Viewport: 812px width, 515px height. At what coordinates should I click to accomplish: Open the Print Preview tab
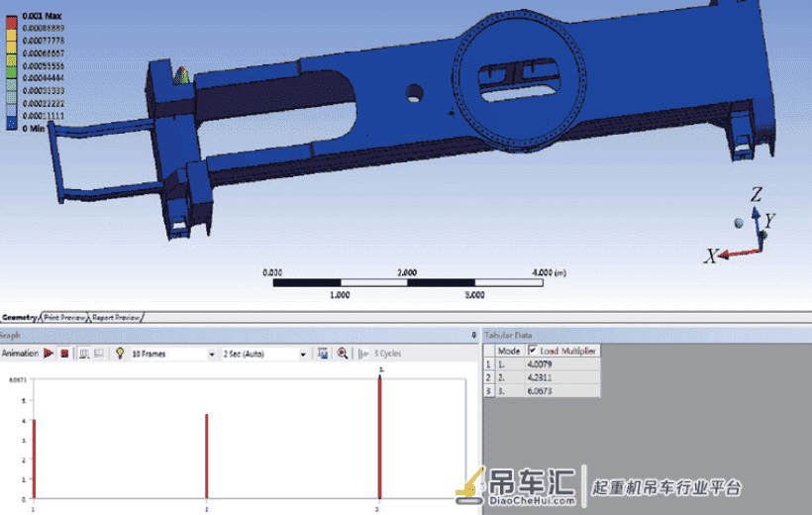tap(64, 317)
